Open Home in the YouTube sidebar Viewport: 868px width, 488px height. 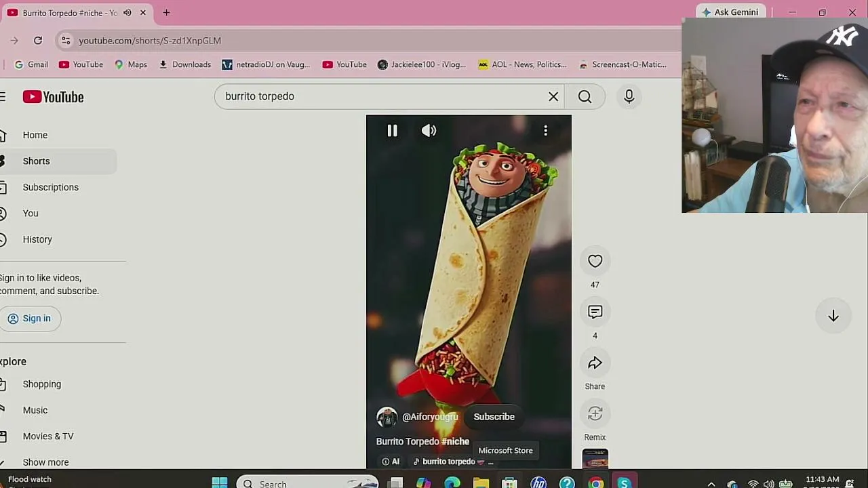tap(35, 135)
